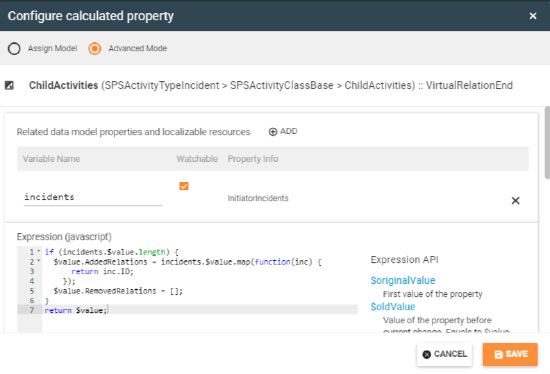Click the dialog vertical scrollbar
Viewport: 550px width, 374px height.
547,142
